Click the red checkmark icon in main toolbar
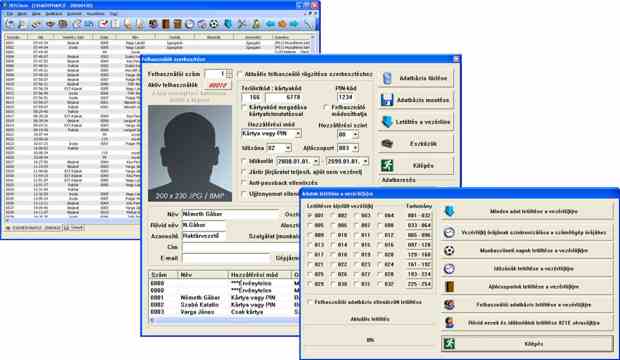Image resolution: width=620 pixels, height=360 pixels. click(103, 24)
